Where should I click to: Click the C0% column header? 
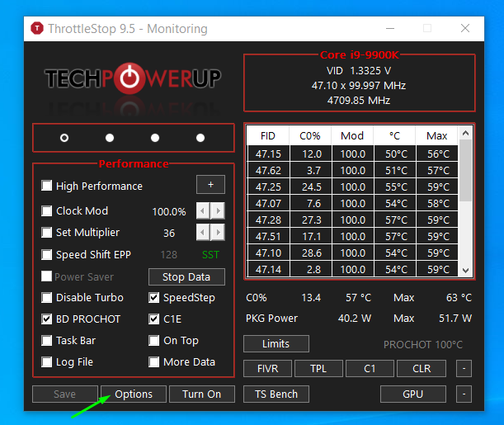point(310,135)
